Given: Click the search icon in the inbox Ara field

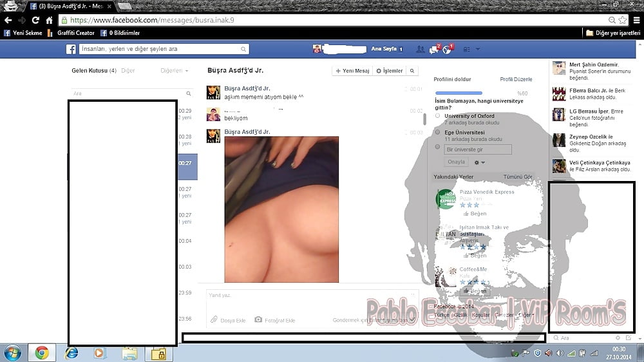Looking at the screenshot, I should 189,93.
